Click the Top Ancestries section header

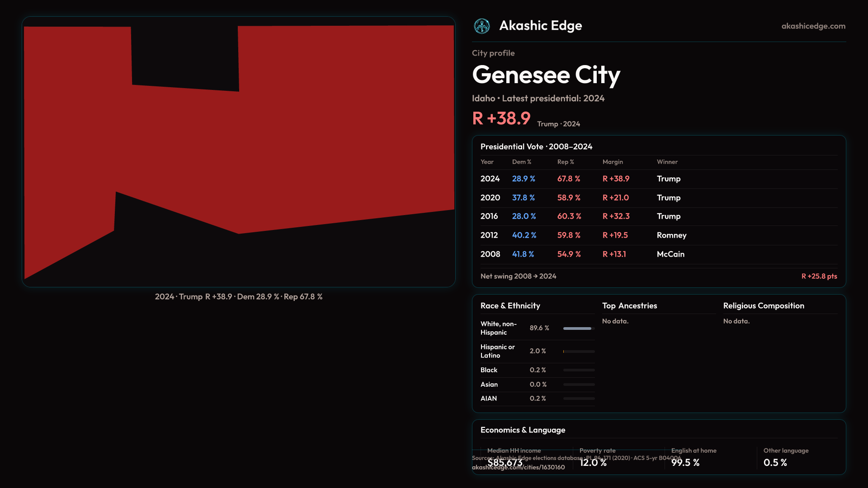click(629, 306)
